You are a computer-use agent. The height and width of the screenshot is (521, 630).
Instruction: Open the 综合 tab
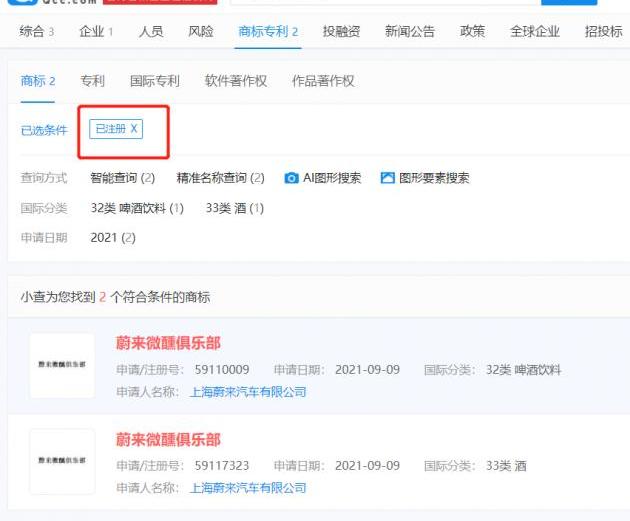pyautogui.click(x=36, y=31)
